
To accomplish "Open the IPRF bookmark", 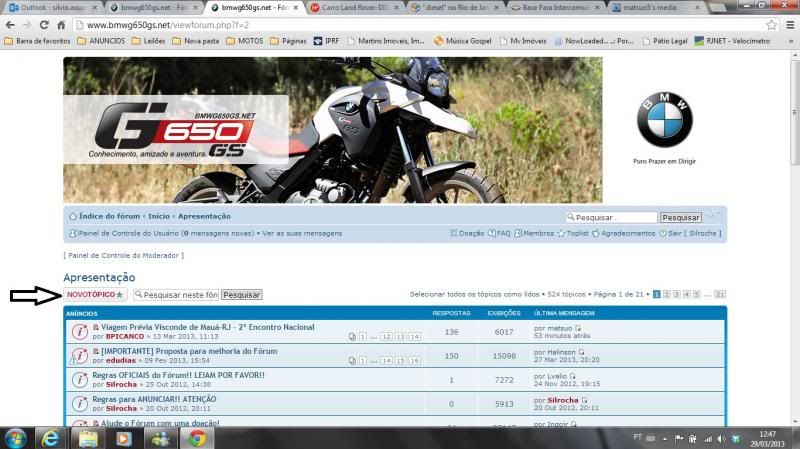I will [327, 41].
